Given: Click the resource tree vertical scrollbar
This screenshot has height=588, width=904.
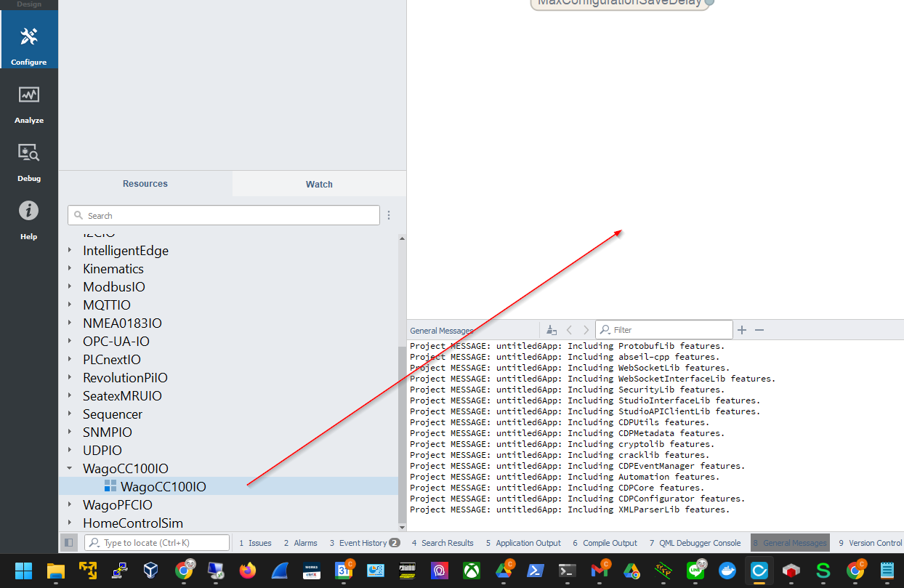Looking at the screenshot, I should (402, 435).
